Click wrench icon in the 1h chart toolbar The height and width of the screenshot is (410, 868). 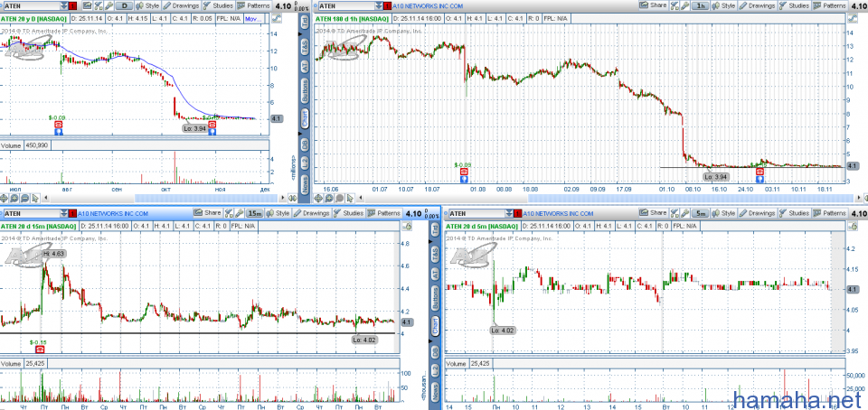(684, 5)
